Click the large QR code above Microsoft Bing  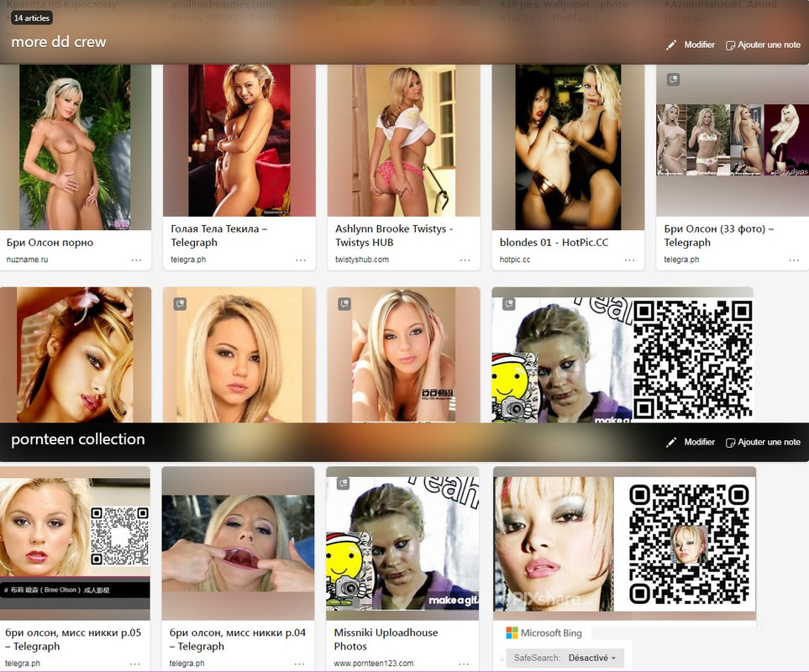(689, 544)
